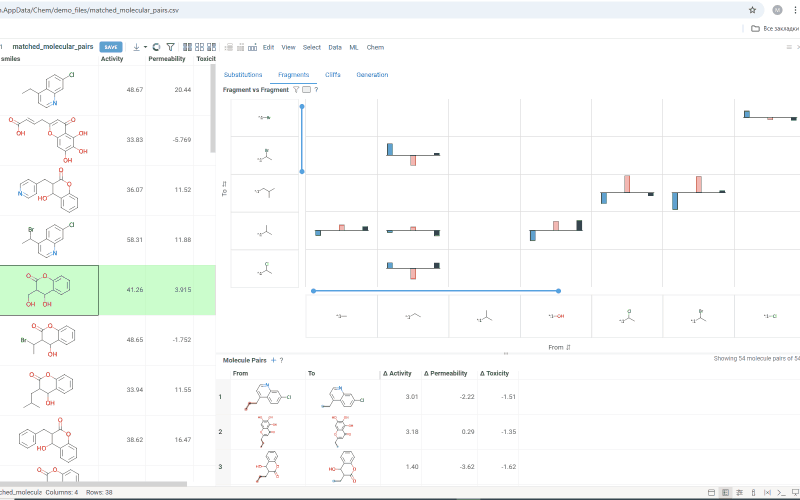Click the filter funnel icon in table toolbar

tap(171, 47)
